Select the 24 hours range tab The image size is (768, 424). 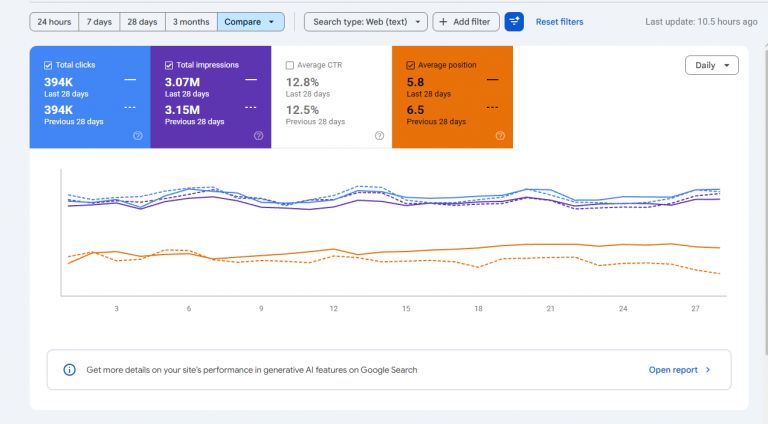coord(54,22)
